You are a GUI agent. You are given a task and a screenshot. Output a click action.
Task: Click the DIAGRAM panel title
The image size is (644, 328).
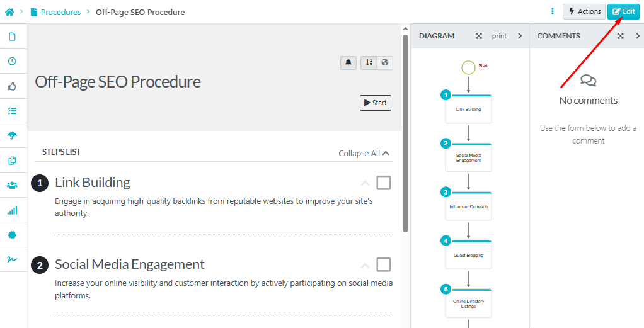point(437,36)
